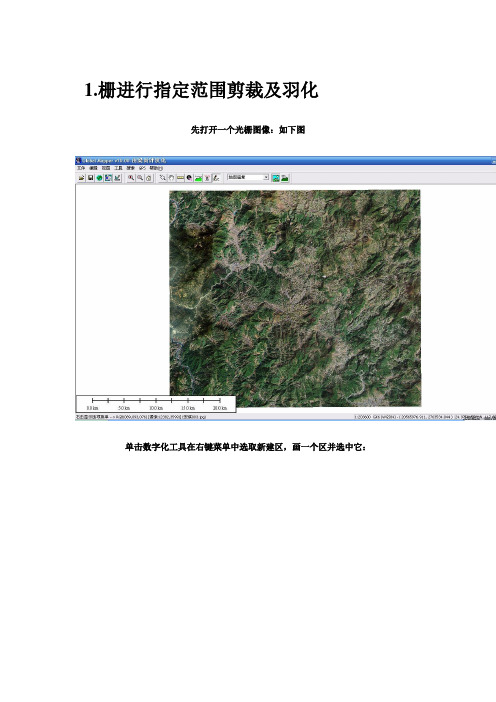Click the Open Data Files toolbar icon

click(x=81, y=178)
